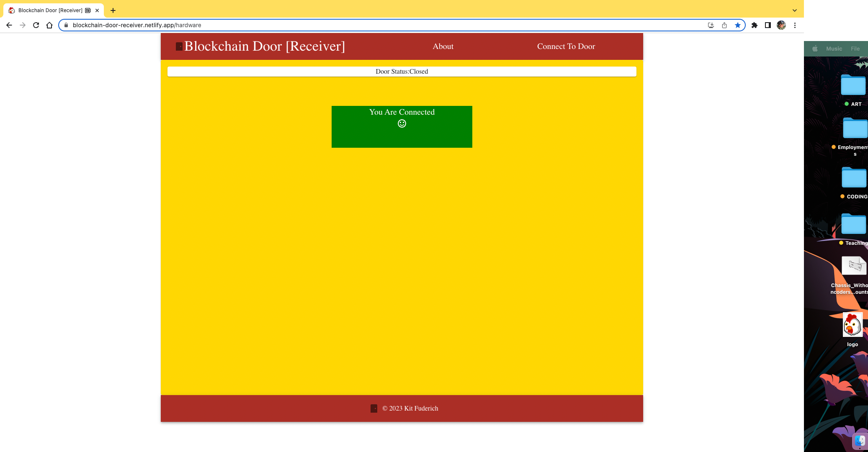Open the About page link
Image resolution: width=868 pixels, height=452 pixels.
(443, 46)
